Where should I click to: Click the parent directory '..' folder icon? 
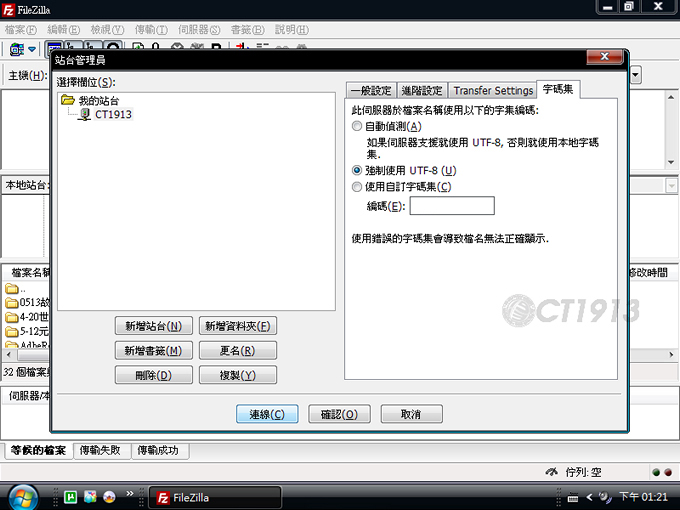coord(12,288)
